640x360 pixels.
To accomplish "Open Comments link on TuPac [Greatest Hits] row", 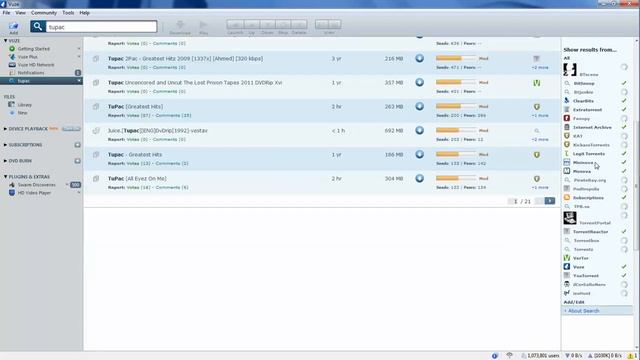I will pyautogui.click(x=173, y=116).
